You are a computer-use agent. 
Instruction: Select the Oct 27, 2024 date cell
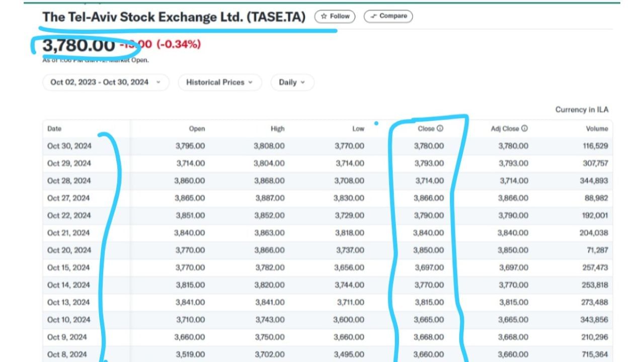69,198
